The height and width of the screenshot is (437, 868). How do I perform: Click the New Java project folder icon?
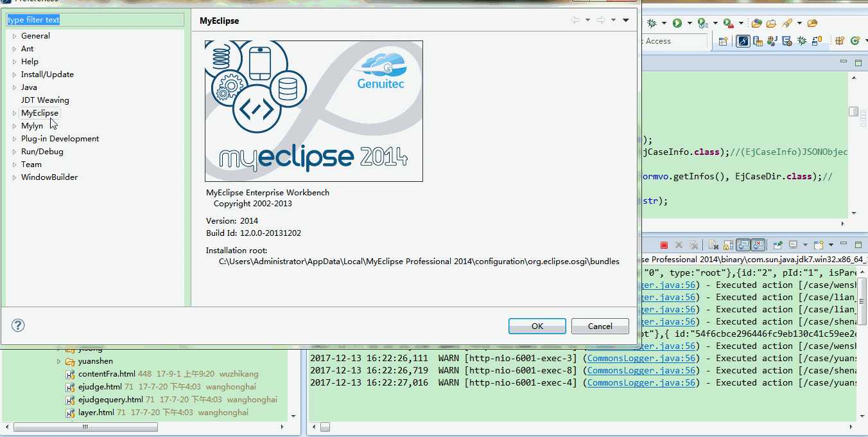pos(757,23)
